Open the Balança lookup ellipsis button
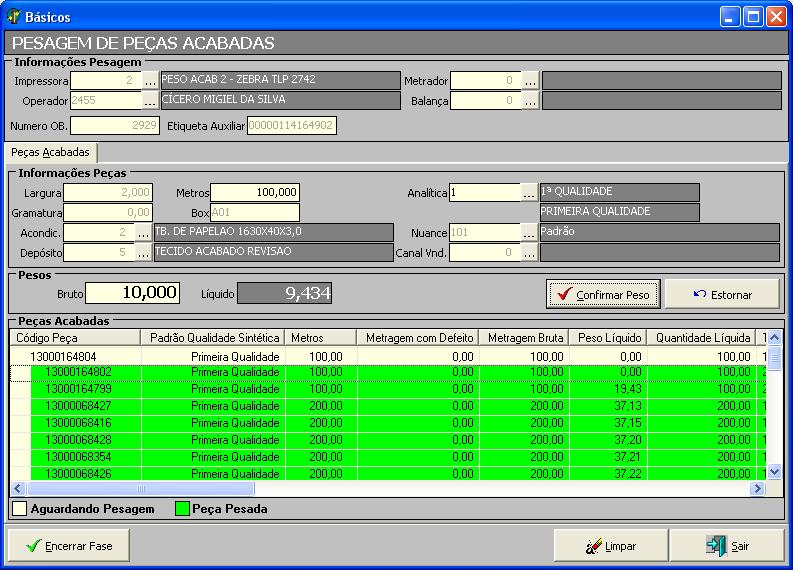This screenshot has height=570, width=793. (x=530, y=100)
